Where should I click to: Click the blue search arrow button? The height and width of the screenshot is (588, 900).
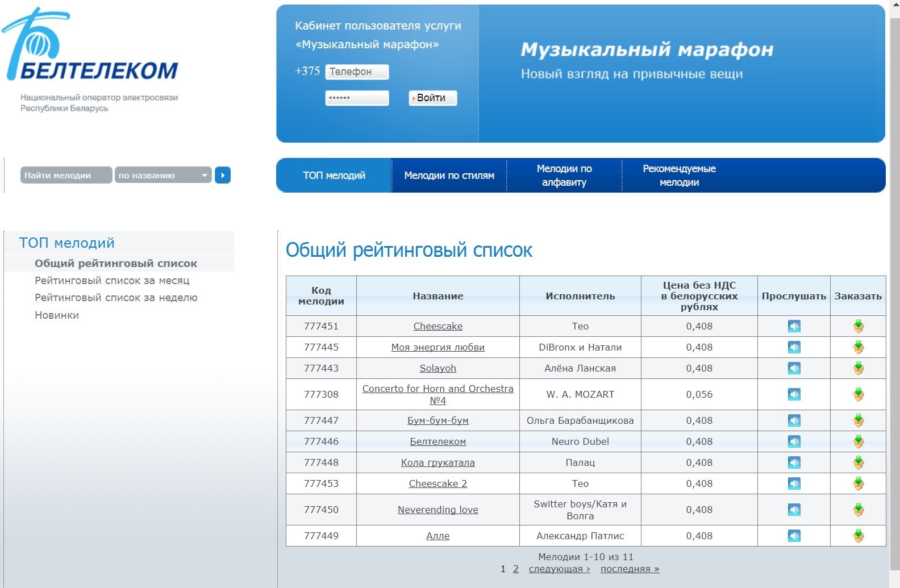pyautogui.click(x=223, y=175)
